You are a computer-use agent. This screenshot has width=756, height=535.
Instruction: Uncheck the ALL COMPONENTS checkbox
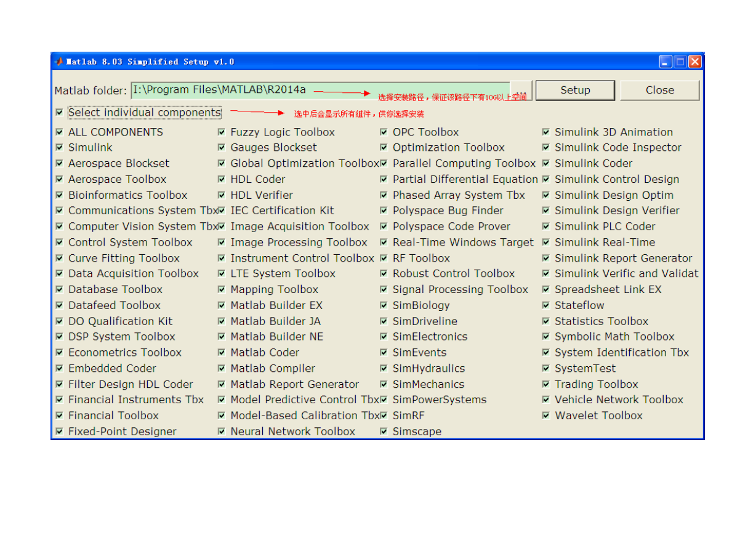pos(60,132)
